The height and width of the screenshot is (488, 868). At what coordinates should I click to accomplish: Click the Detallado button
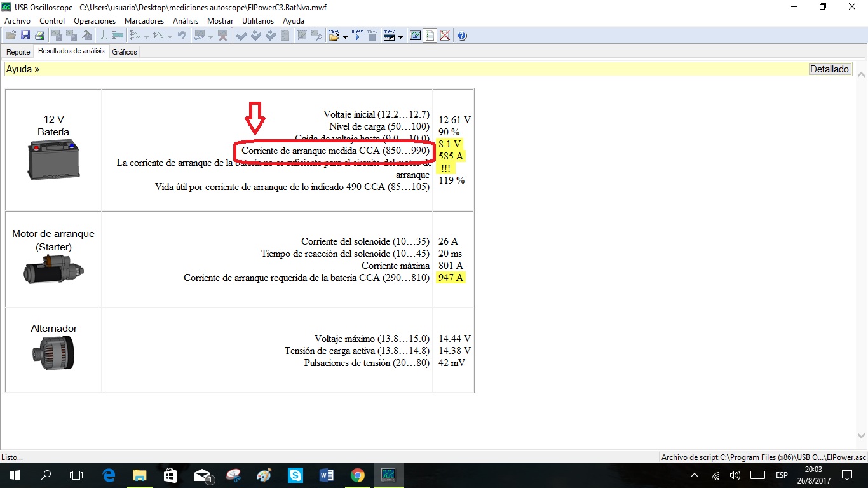[829, 69]
